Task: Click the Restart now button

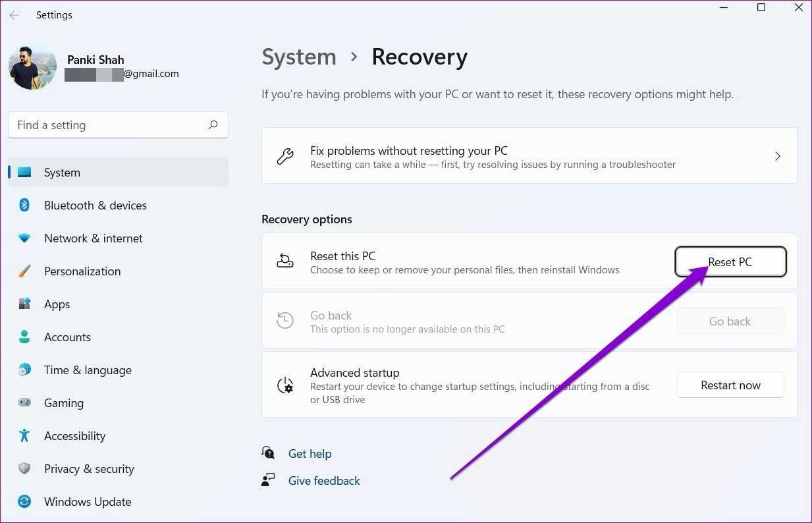Action: (x=730, y=385)
